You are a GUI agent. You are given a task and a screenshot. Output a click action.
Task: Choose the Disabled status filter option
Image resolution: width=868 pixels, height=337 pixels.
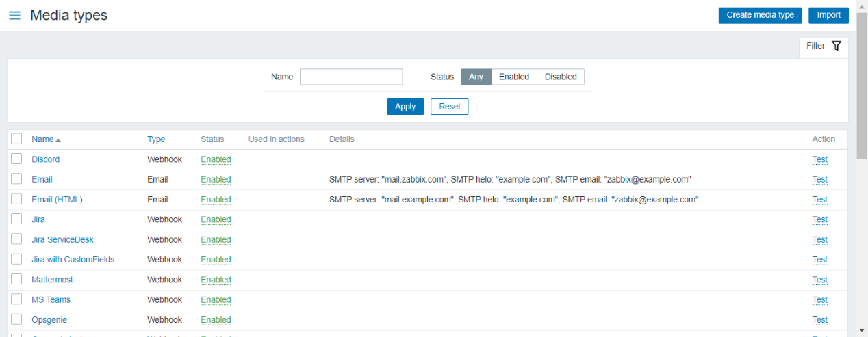pyautogui.click(x=560, y=77)
